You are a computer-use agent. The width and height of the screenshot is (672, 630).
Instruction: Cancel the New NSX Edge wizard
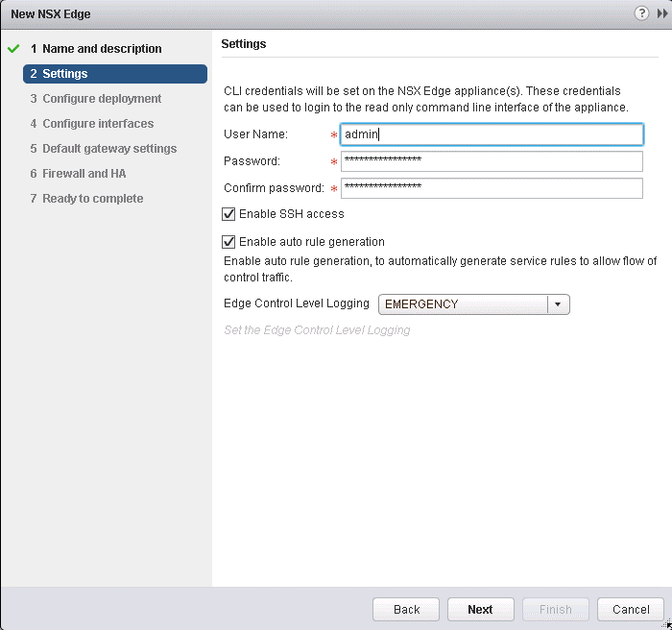(631, 609)
